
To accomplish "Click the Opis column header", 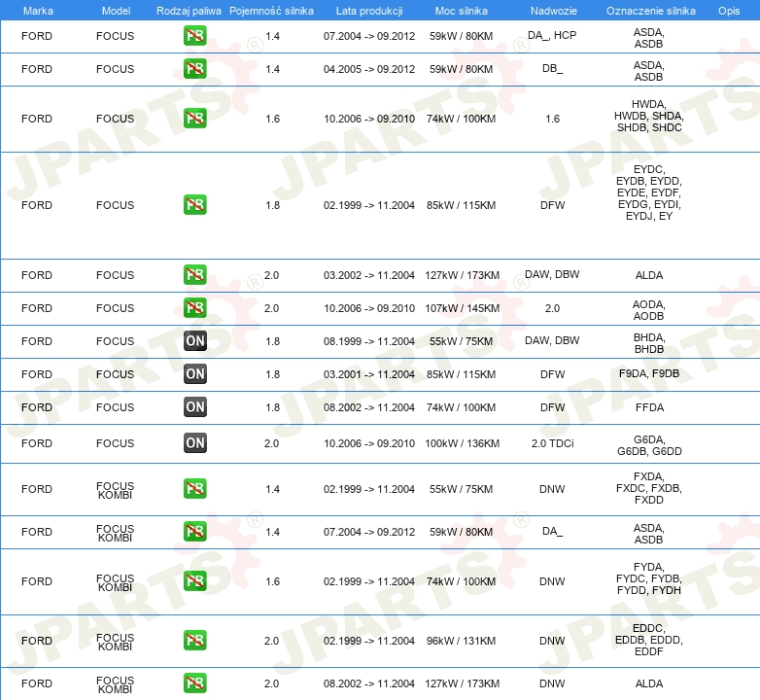I will pos(729,11).
